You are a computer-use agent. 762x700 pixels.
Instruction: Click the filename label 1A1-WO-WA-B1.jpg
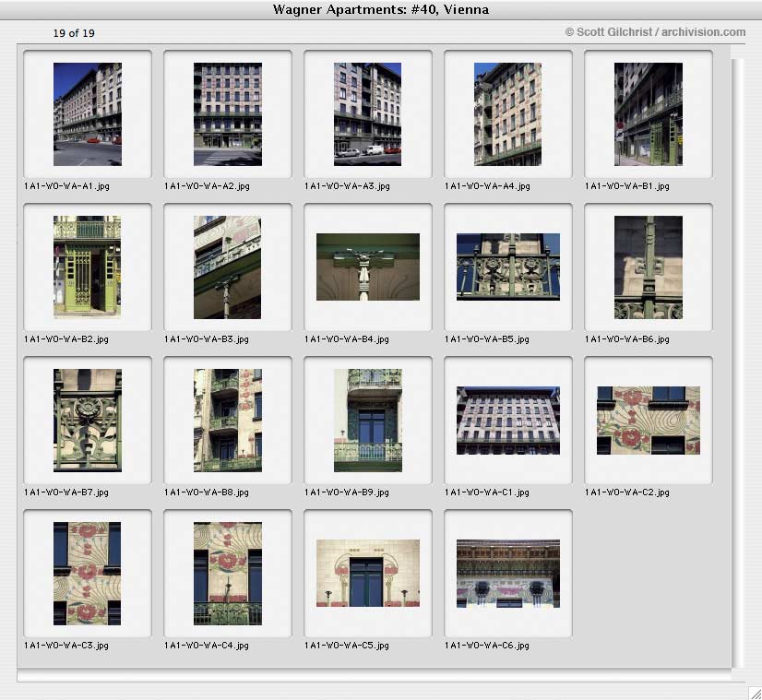point(627,186)
